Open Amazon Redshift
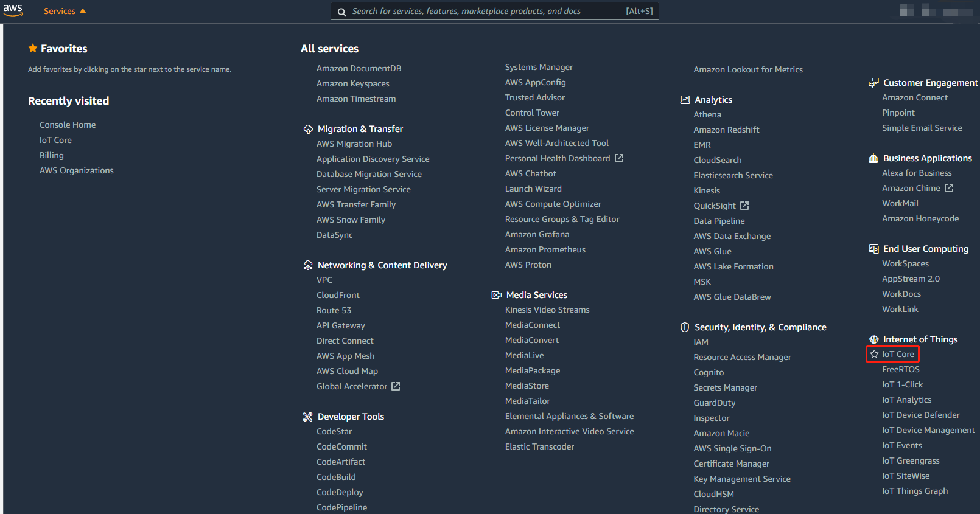The height and width of the screenshot is (514, 980). tap(726, 130)
